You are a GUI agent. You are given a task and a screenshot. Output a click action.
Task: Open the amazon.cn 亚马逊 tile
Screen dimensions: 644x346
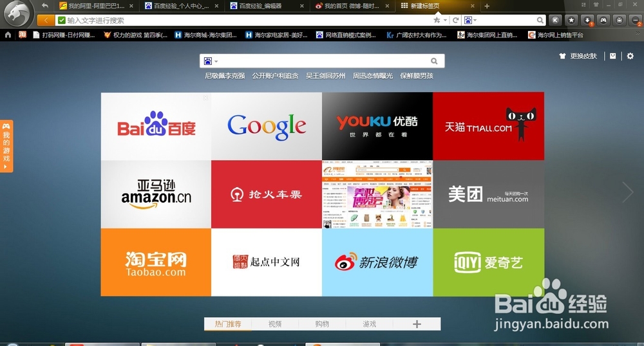[x=156, y=194]
